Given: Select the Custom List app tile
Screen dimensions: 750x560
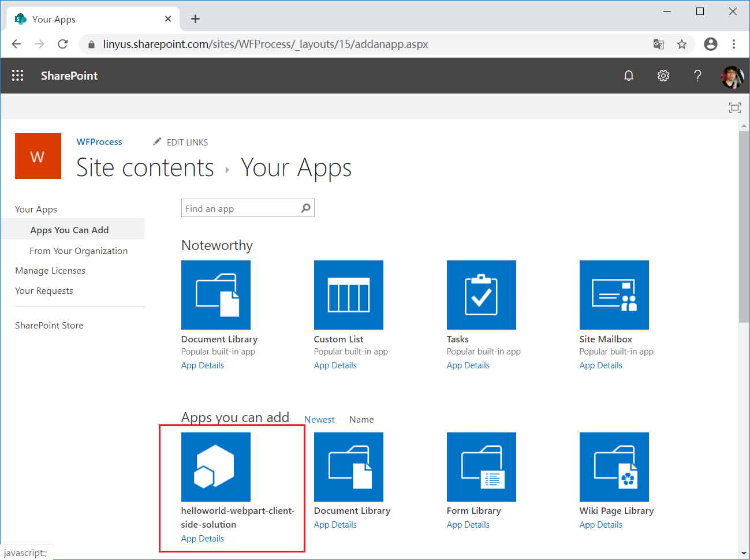Looking at the screenshot, I should pos(348,294).
